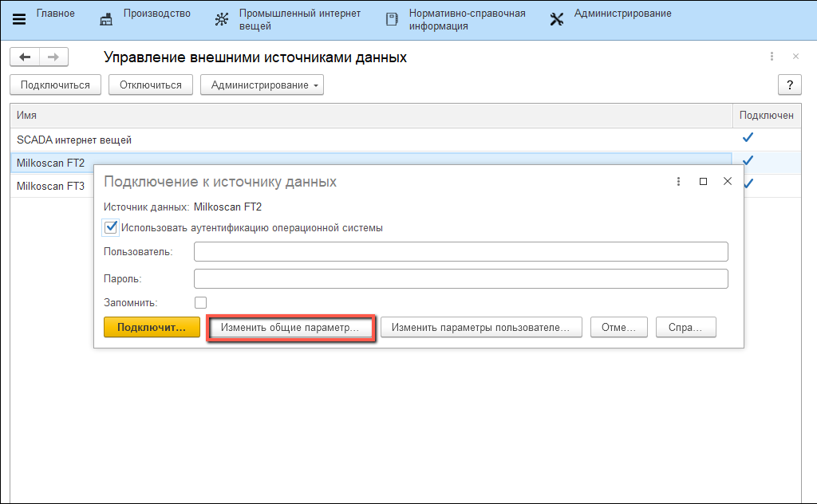Open the Главное menu section
The width and height of the screenshot is (817, 504).
tap(56, 14)
